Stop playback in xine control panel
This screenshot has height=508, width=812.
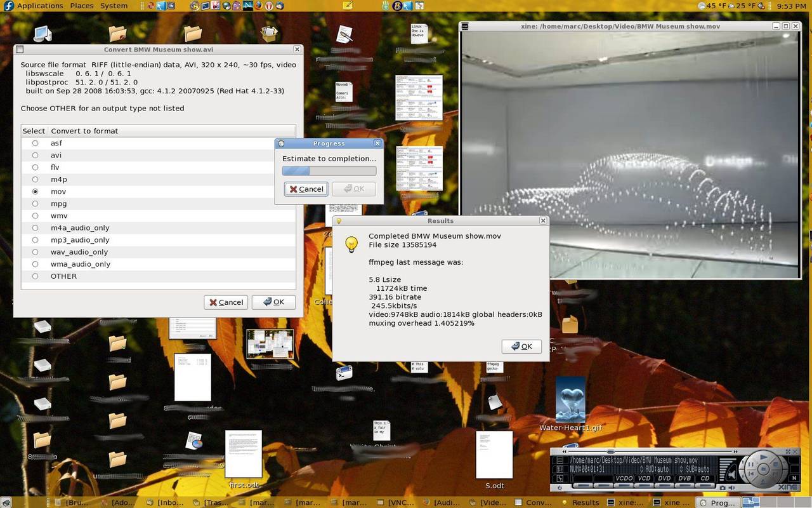coord(775,464)
